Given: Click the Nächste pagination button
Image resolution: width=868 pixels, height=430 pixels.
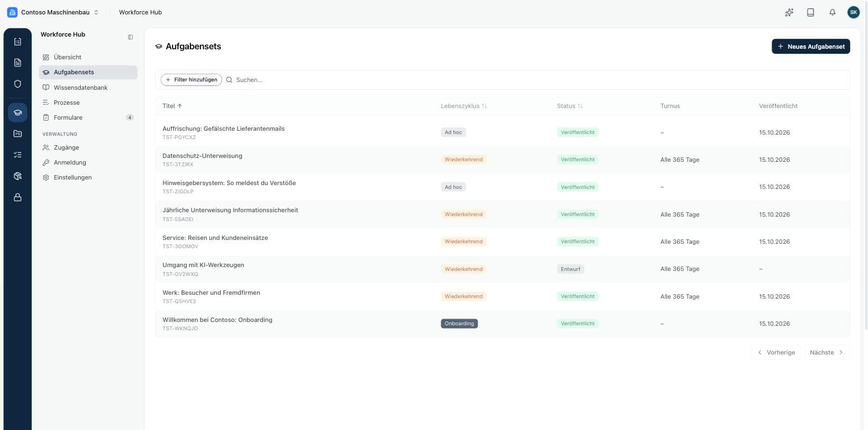Looking at the screenshot, I should tap(826, 352).
